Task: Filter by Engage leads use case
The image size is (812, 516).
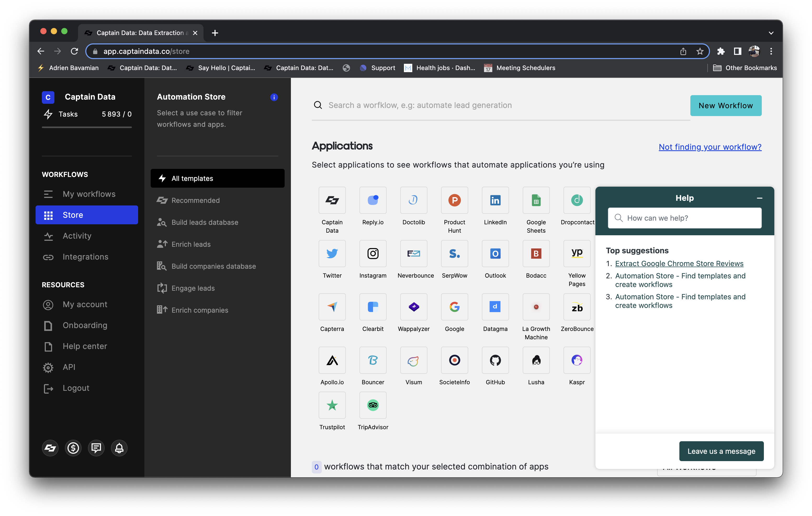Action: [x=217, y=288]
